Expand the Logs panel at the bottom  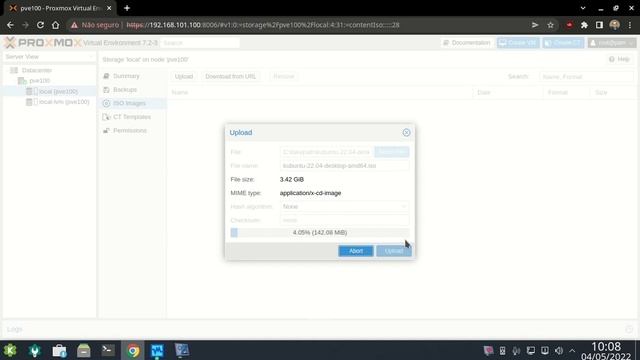point(629,329)
